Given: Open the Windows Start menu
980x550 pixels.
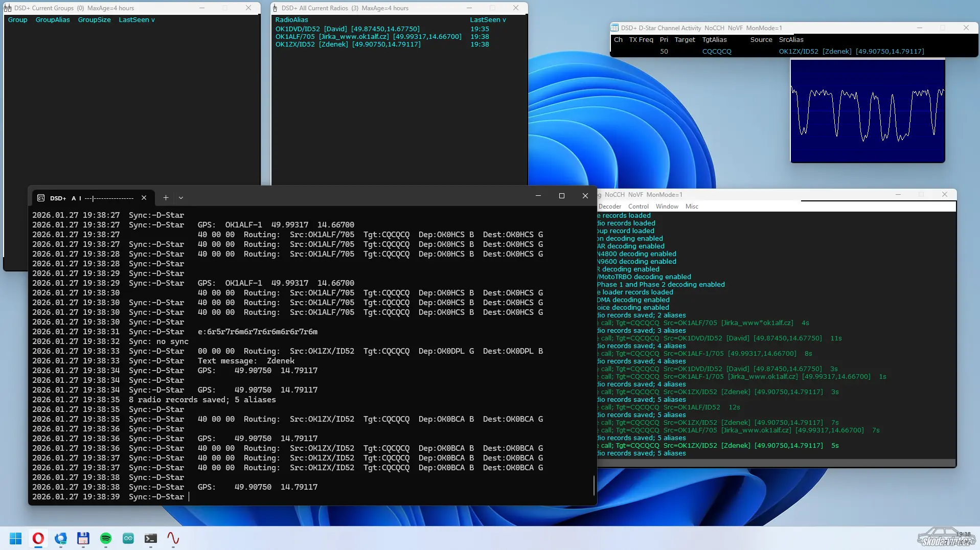Looking at the screenshot, I should pos(15,538).
